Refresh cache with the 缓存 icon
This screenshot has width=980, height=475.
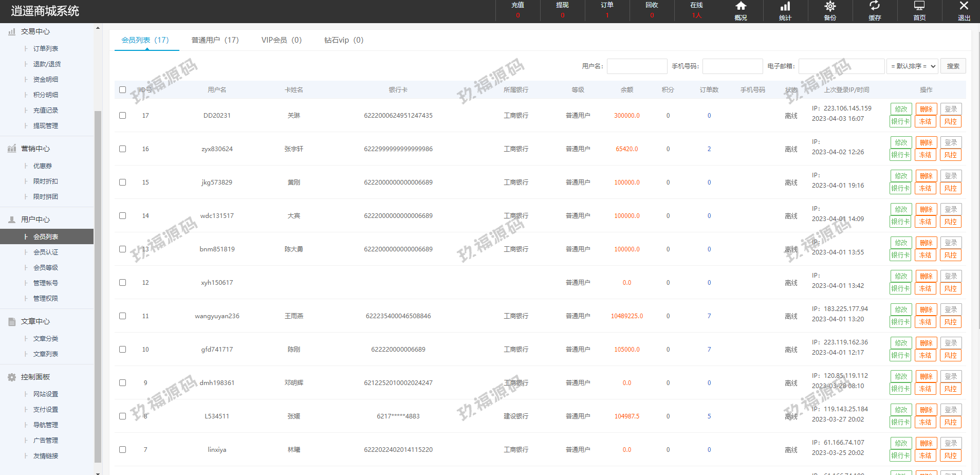coord(875,7)
